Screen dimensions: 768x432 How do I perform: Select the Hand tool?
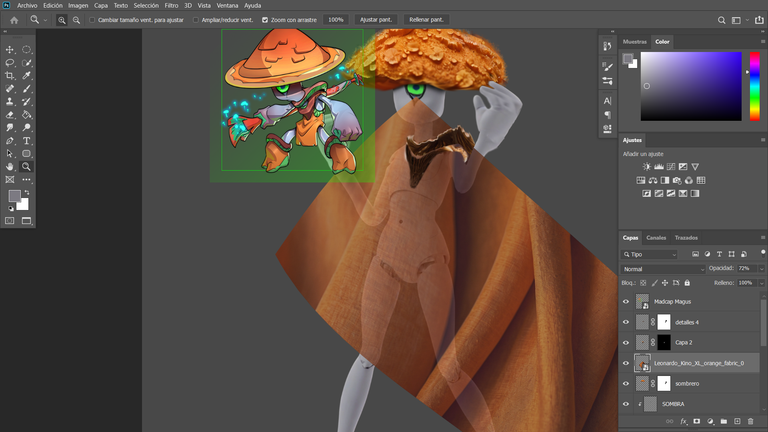pyautogui.click(x=10, y=167)
